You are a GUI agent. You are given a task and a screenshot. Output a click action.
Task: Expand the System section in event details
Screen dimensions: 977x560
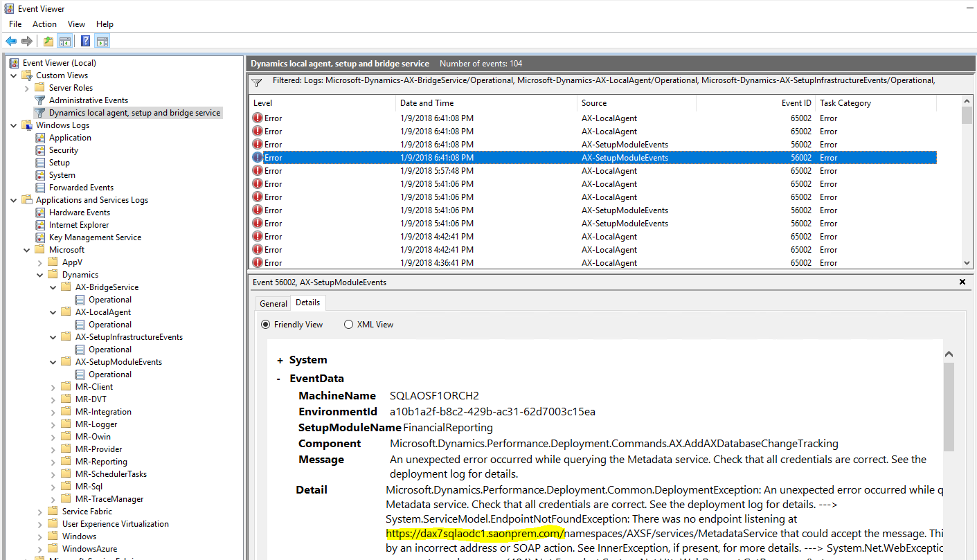click(280, 361)
